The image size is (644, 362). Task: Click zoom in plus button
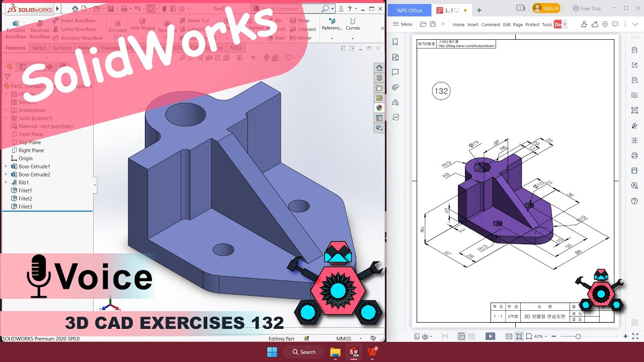625,336
